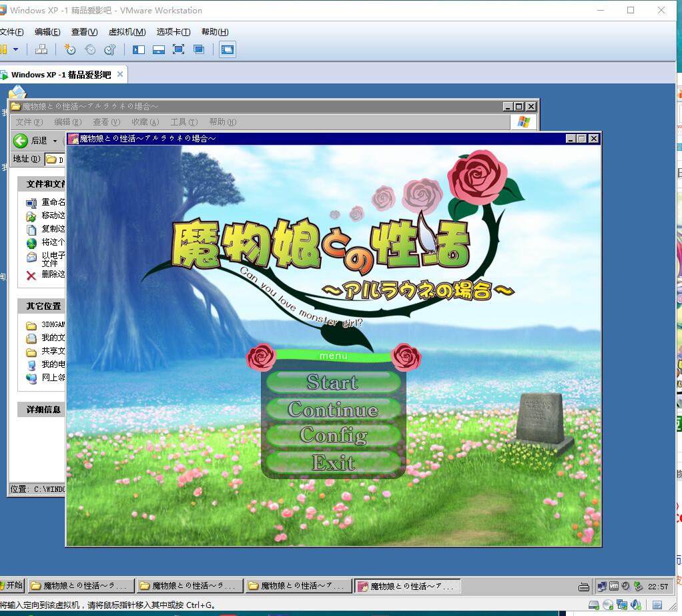Click the Explorer Back arrow icon

click(x=21, y=140)
